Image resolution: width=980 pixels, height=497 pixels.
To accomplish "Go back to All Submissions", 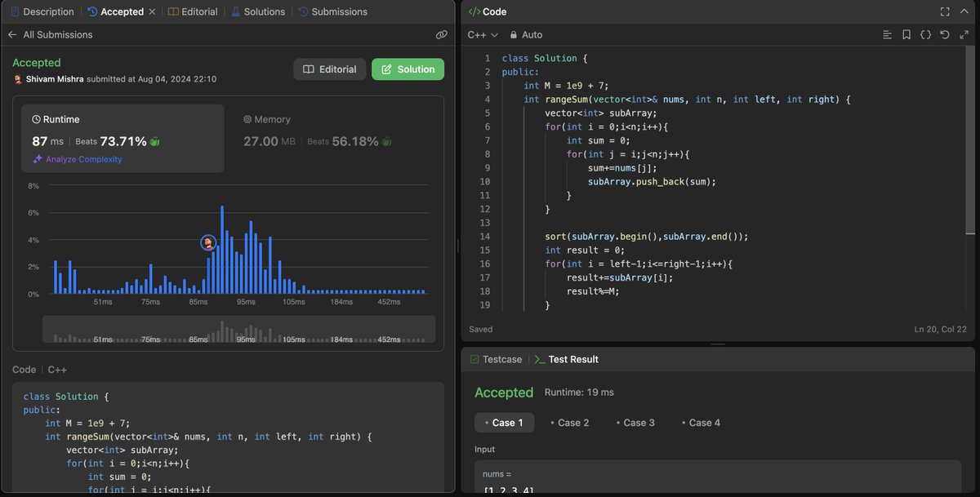I will point(50,35).
